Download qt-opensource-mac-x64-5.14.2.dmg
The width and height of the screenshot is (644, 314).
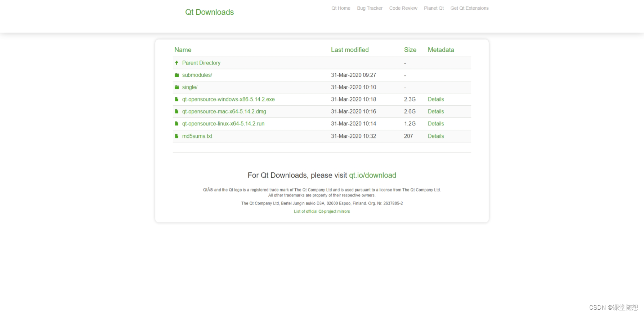coord(224,111)
